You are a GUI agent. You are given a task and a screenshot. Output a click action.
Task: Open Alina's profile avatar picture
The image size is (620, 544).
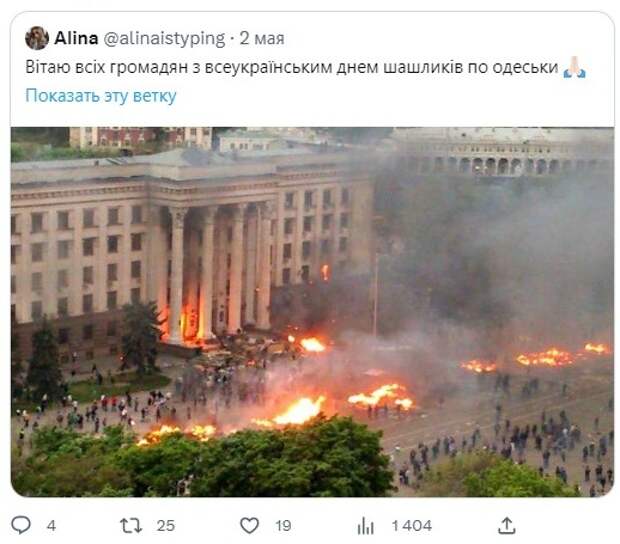point(37,38)
